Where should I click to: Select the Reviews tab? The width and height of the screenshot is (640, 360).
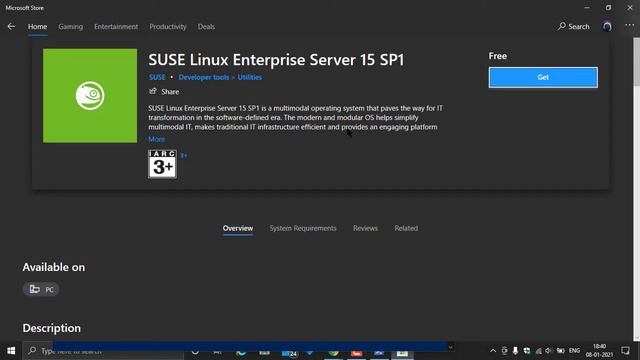[x=365, y=229]
